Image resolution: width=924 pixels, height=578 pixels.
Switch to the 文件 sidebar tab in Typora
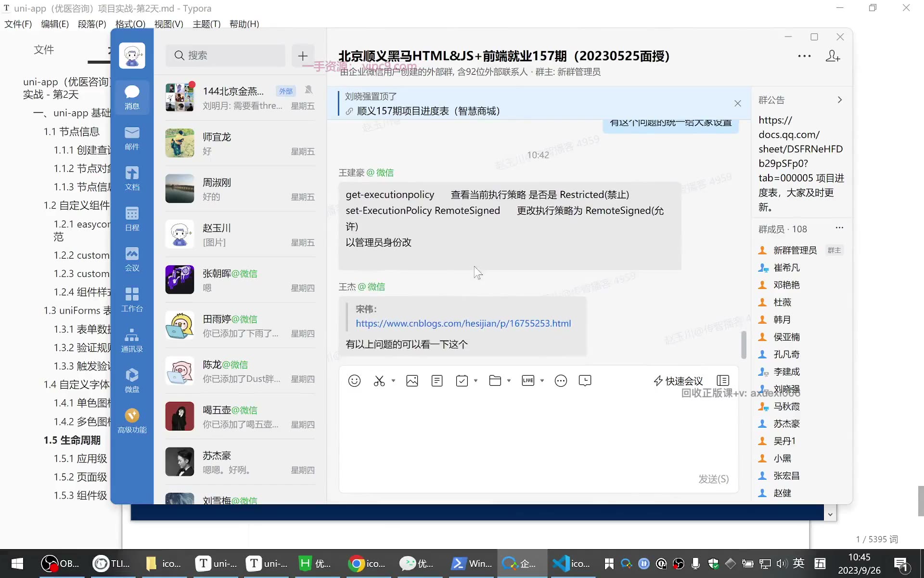(44, 50)
